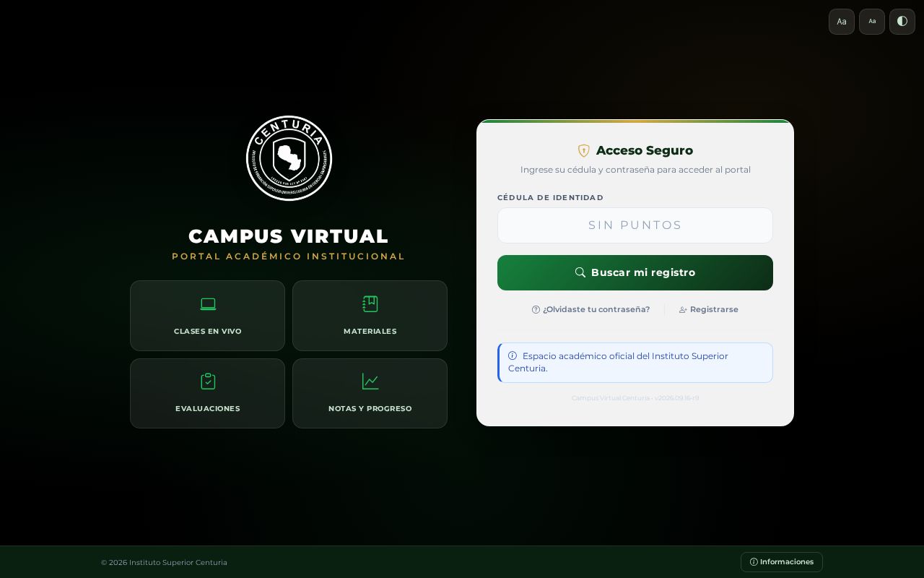This screenshot has width=924, height=578.
Task: Click the PORTAL ACADÉMICO INSTITUCIONAL subtitle
Action: click(x=289, y=256)
